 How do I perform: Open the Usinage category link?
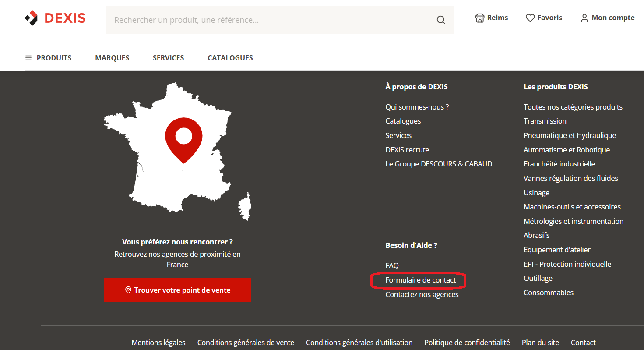click(537, 193)
